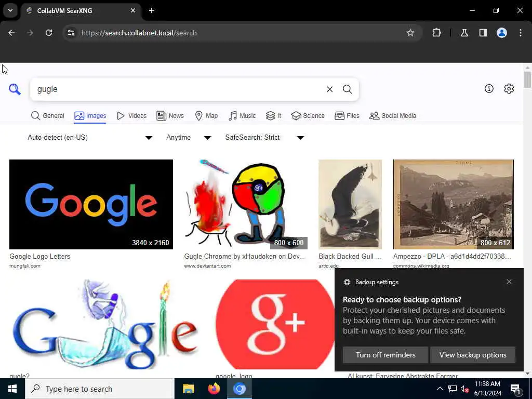Click the artic.edu source text
The image size is (532, 399).
click(x=328, y=266)
